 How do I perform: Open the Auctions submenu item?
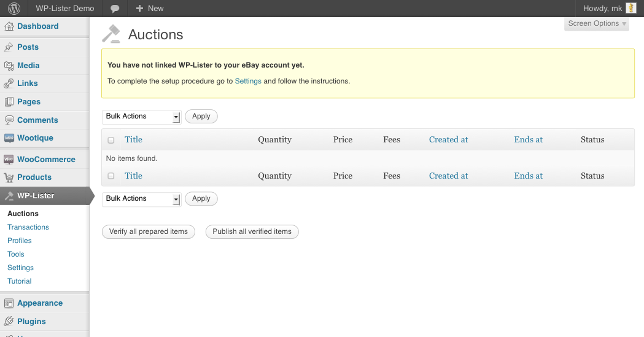pyautogui.click(x=23, y=214)
